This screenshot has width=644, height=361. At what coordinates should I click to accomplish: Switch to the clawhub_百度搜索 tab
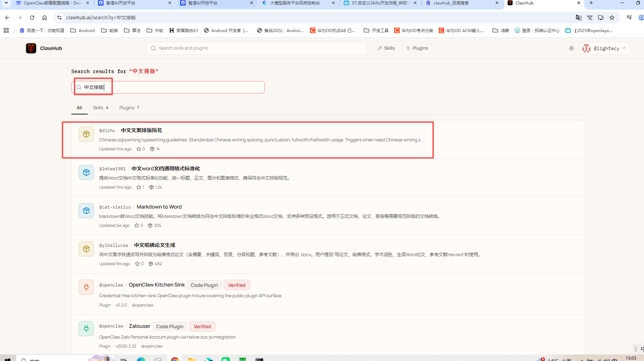(463, 3)
